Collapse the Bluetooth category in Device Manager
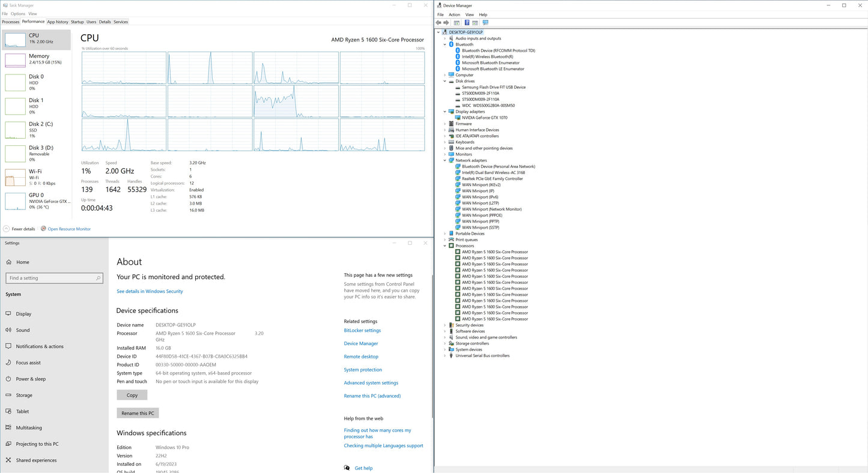This screenshot has height=473, width=868. (x=445, y=44)
